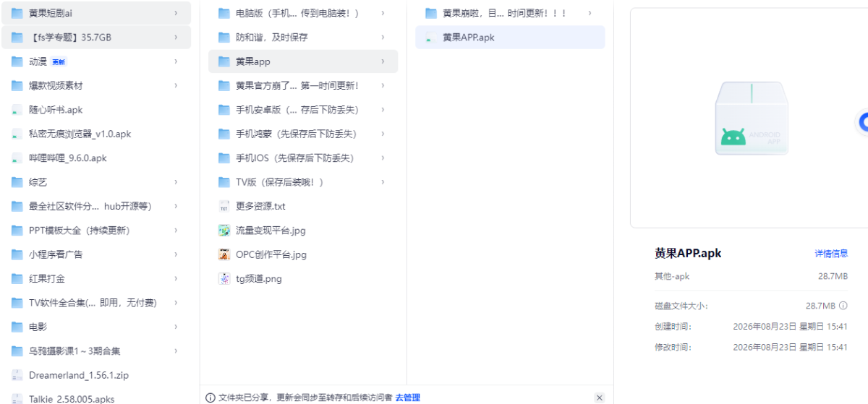Image resolution: width=868 pixels, height=404 pixels.
Task: Click the 私密无痕浏览器_v1.0.apk file icon
Action: coord(17,134)
